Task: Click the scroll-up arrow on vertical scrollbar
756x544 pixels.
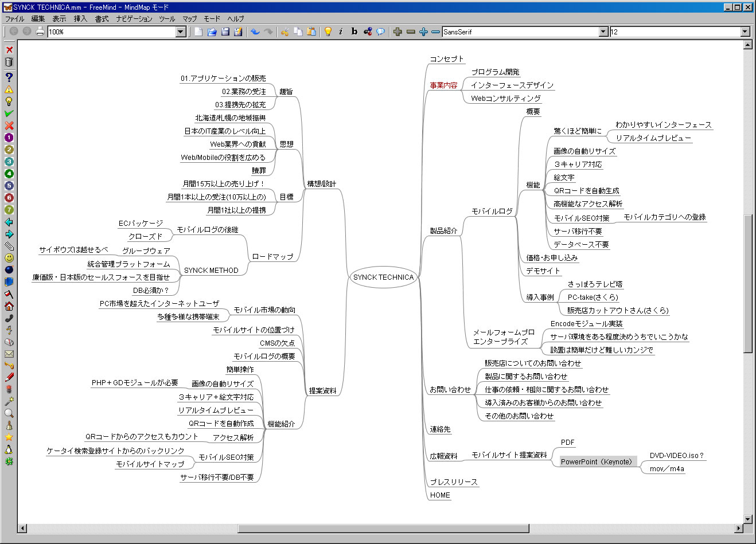Action: click(747, 45)
